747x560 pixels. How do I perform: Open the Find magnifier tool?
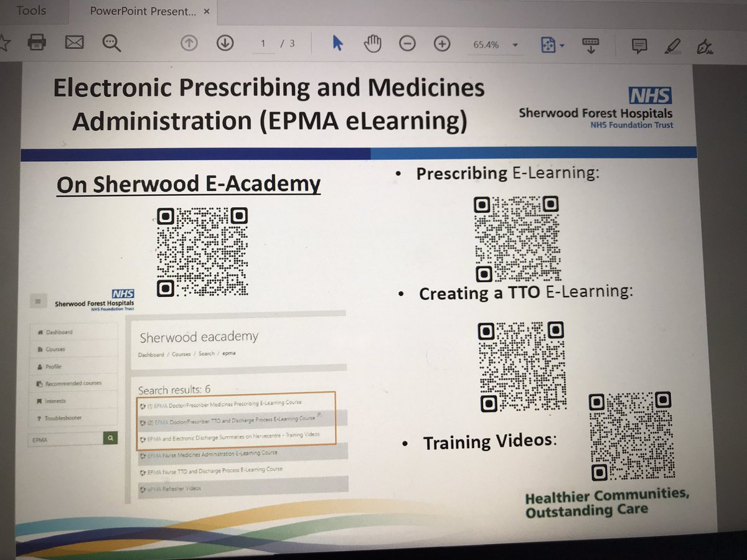pos(112,43)
